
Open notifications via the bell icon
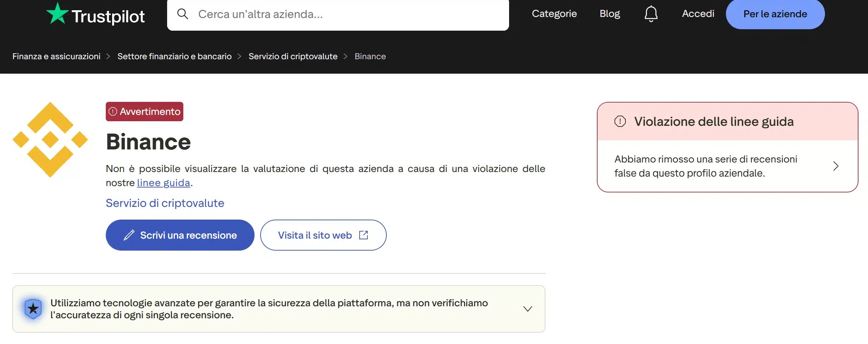(651, 13)
